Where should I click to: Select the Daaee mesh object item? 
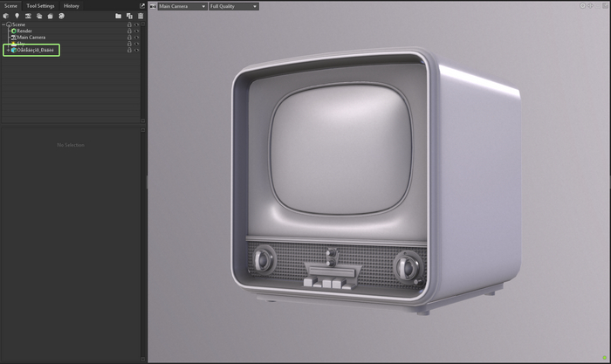pyautogui.click(x=35, y=51)
